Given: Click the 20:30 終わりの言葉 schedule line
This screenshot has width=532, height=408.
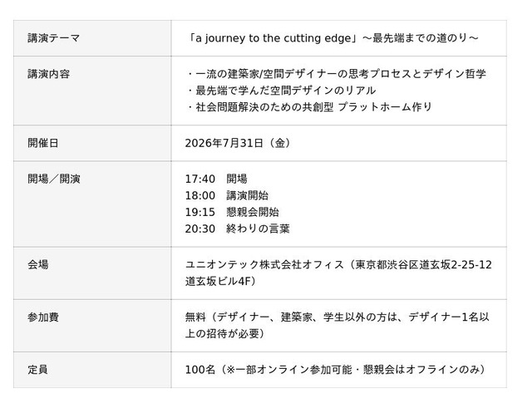Looking at the screenshot, I should (x=238, y=229).
